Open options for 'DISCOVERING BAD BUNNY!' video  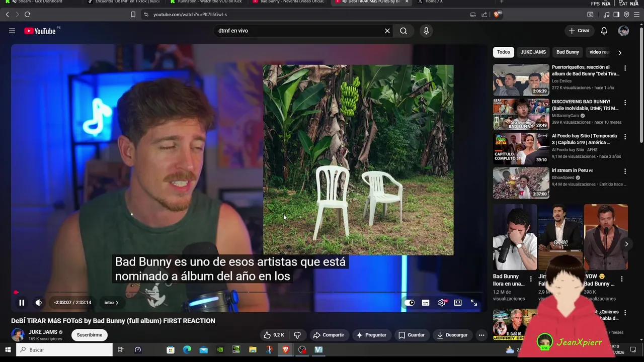click(625, 102)
